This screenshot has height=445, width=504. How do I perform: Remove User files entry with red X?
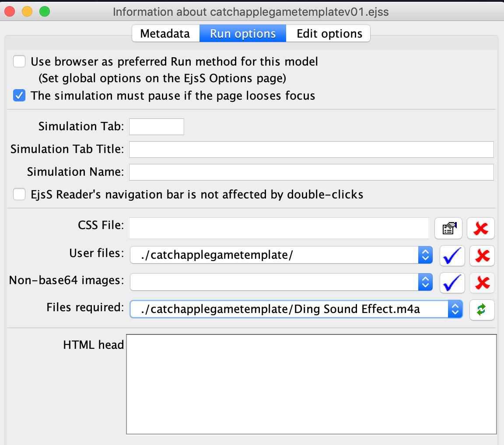[482, 256]
